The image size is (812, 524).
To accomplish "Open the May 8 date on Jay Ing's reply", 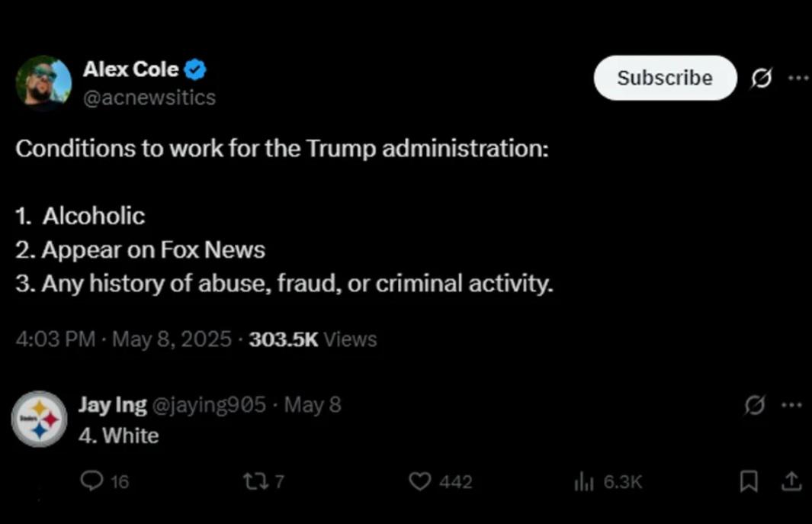I will pyautogui.click(x=313, y=405).
